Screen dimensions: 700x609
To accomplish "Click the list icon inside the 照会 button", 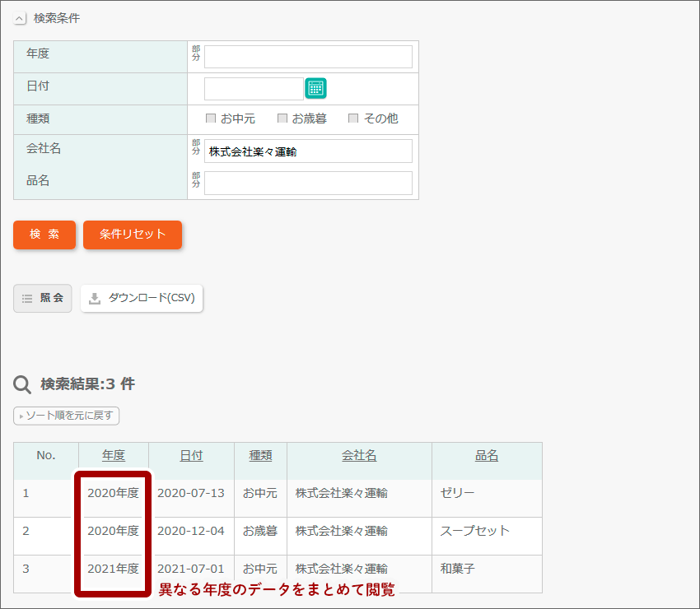I will coord(26,299).
